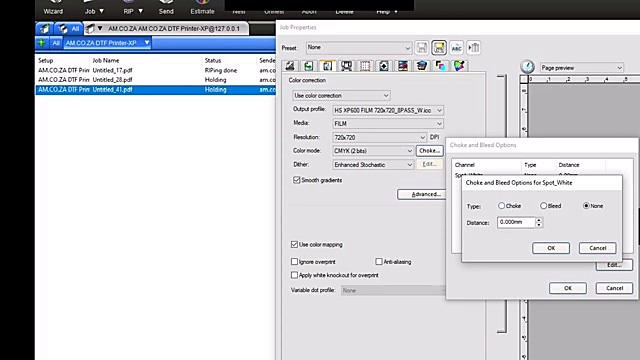
Task: Open the Dither Enhanced Stochastic dropdown
Action: (x=373, y=164)
